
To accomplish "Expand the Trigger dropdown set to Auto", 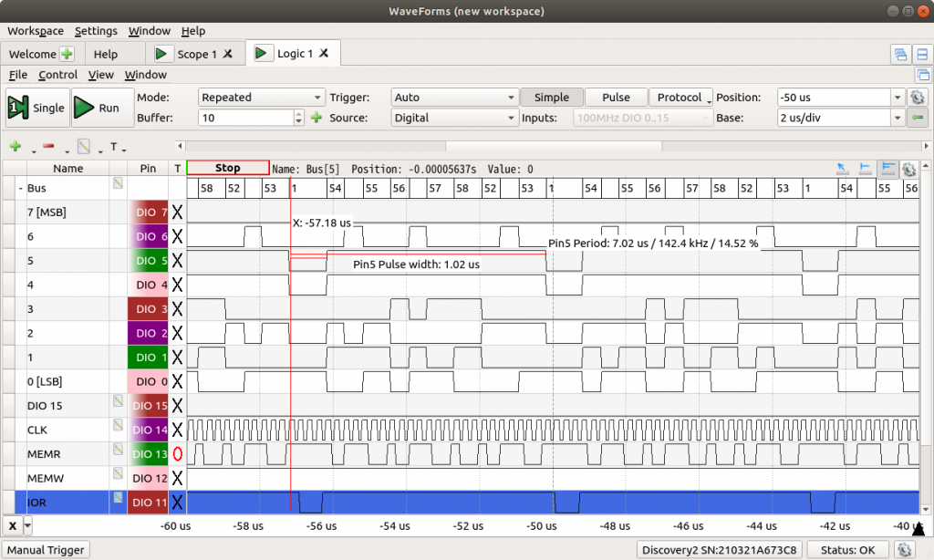I will (453, 98).
